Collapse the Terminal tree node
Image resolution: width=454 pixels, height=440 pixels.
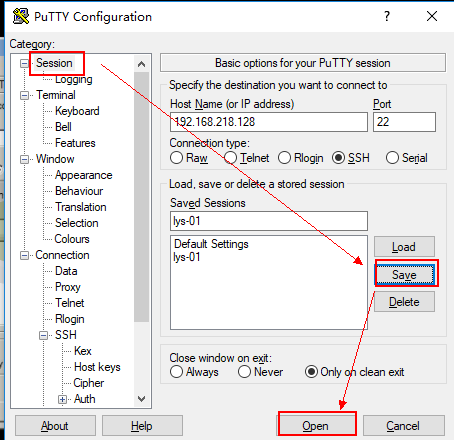click(24, 96)
